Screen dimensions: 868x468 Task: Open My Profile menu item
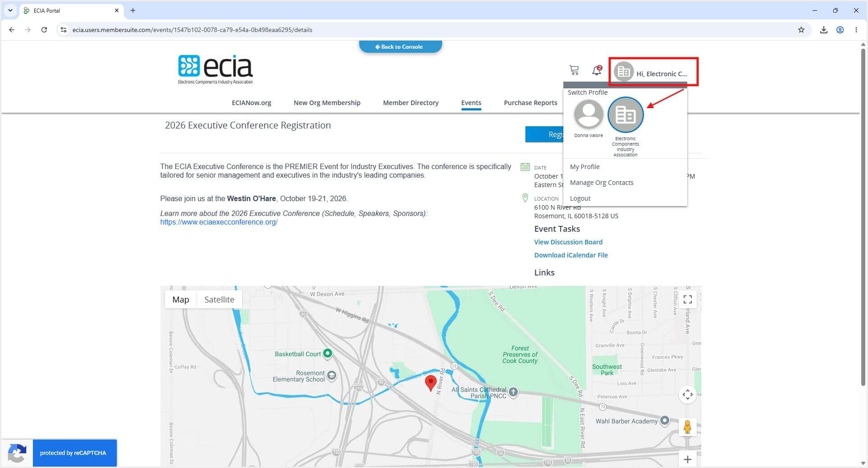click(x=585, y=167)
